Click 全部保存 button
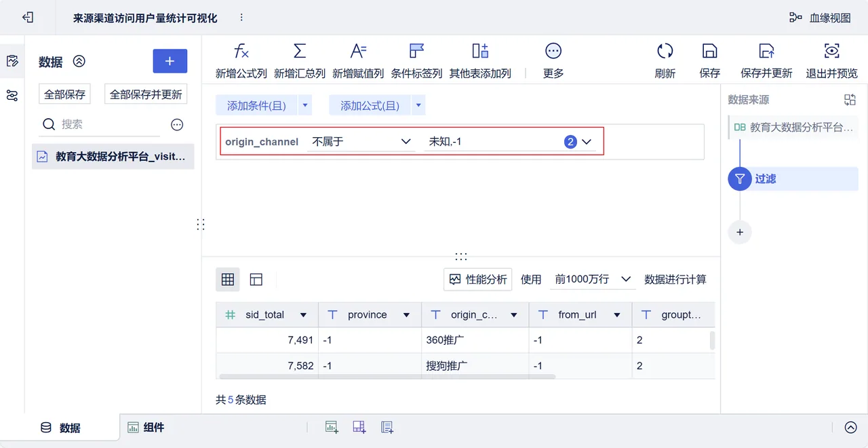The height and width of the screenshot is (448, 868). 65,94
